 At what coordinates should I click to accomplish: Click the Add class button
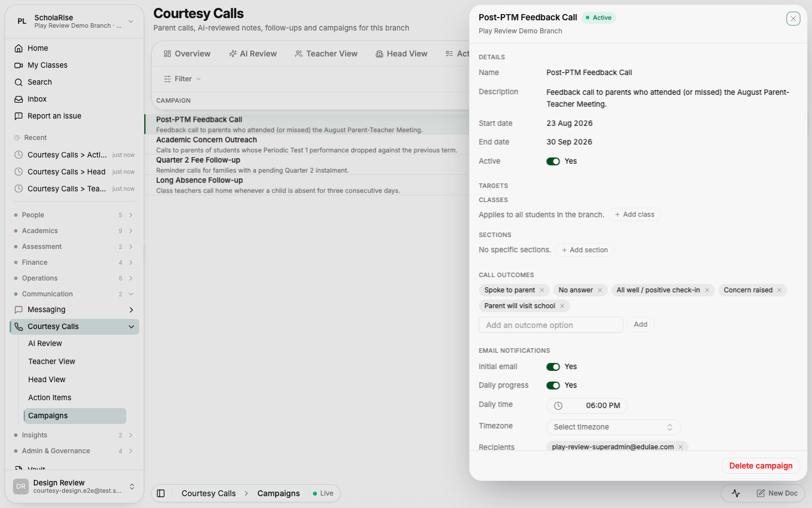coord(634,214)
